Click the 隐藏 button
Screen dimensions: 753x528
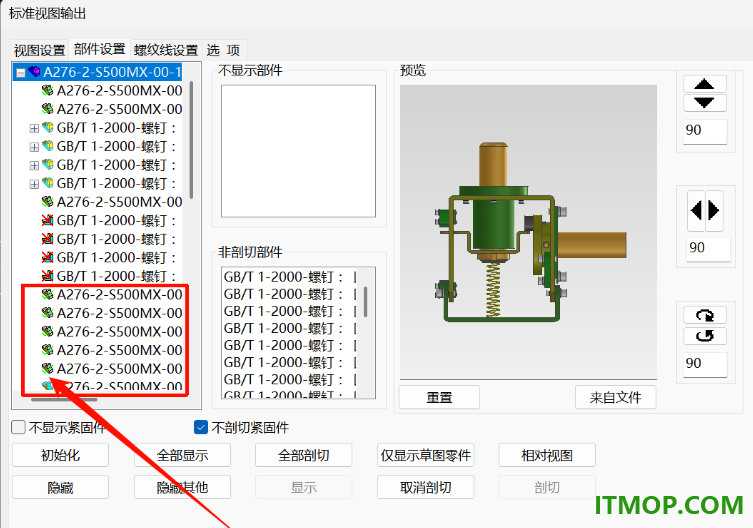(61, 487)
